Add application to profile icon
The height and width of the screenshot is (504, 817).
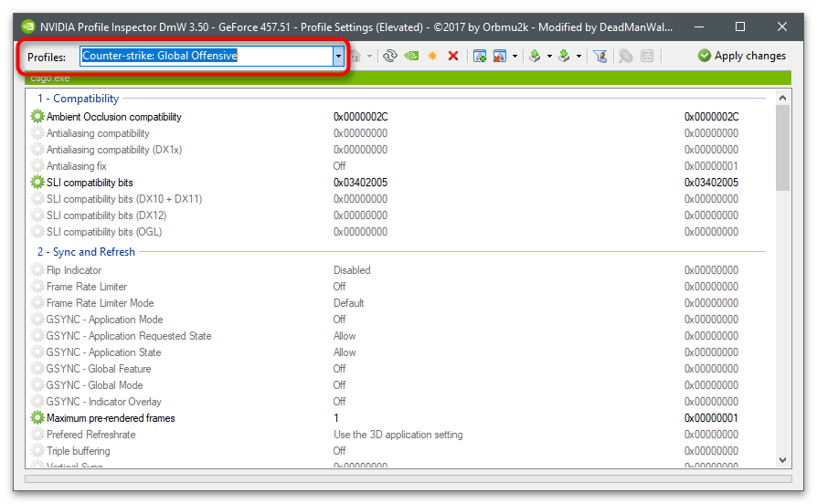click(480, 56)
